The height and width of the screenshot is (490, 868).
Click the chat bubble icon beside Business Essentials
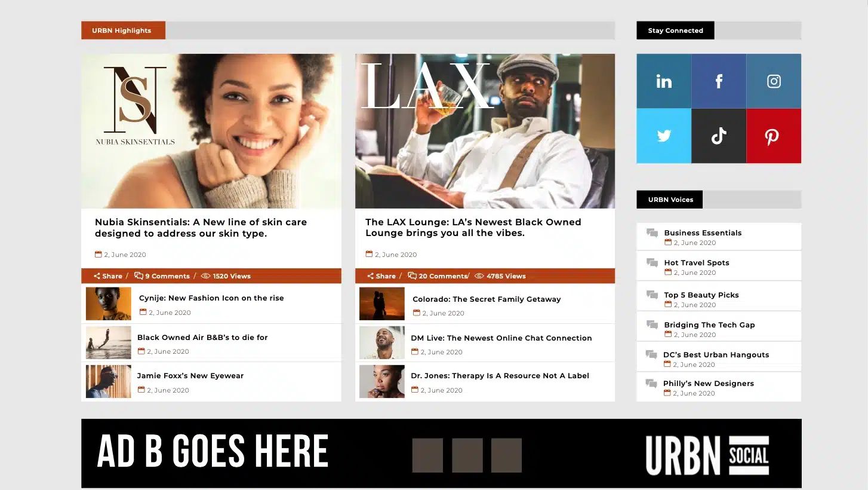tap(652, 233)
